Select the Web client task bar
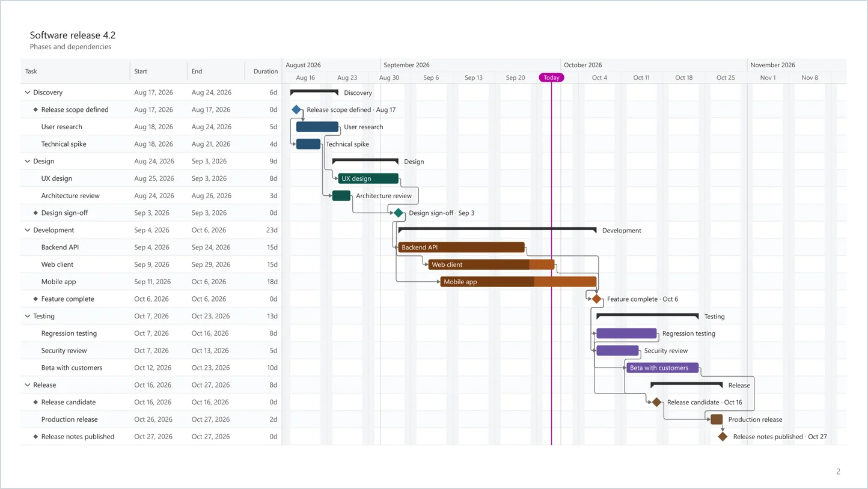This screenshot has width=868, height=489. (492, 265)
